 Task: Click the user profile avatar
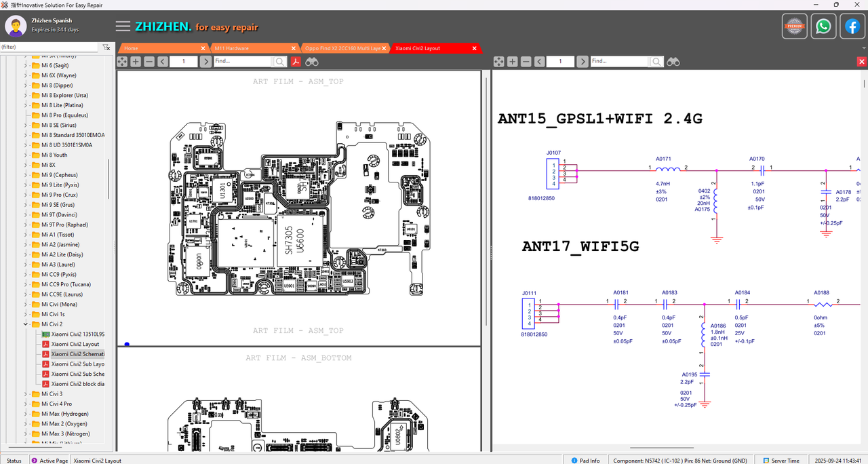pyautogui.click(x=16, y=26)
